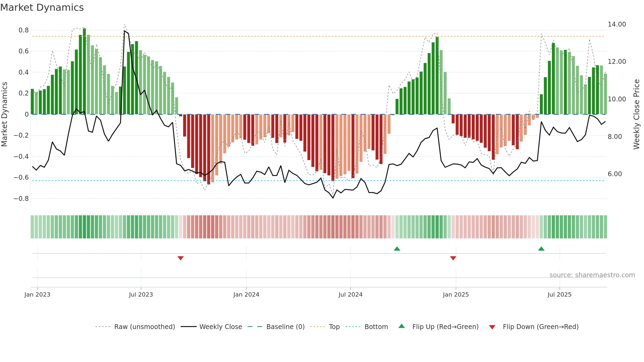This screenshot has width=644, height=362.
Task: Click the Jul 2025 axis label
Action: pos(559,294)
